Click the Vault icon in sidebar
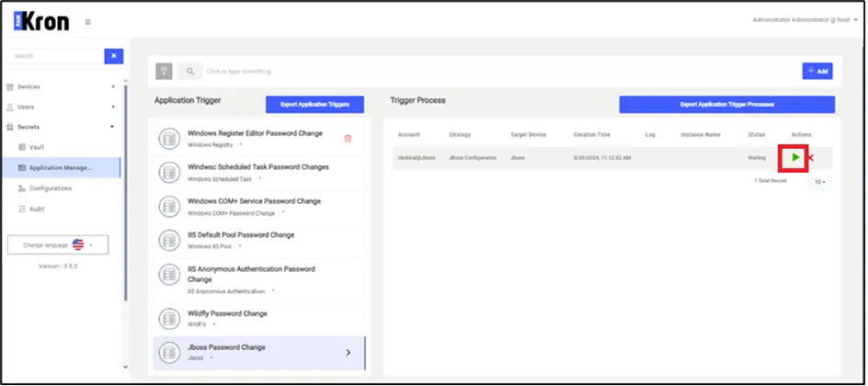 tap(22, 147)
